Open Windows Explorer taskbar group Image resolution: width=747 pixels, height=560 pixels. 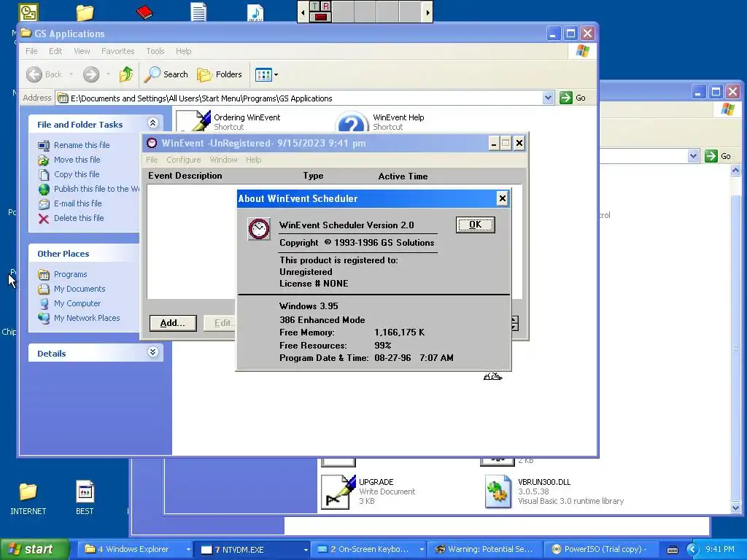tap(135, 549)
